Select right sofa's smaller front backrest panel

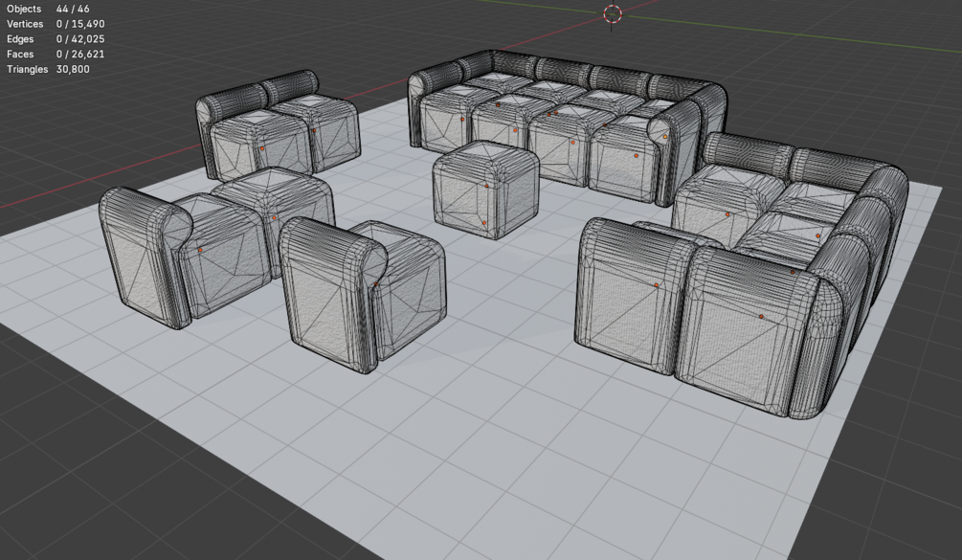[635, 295]
